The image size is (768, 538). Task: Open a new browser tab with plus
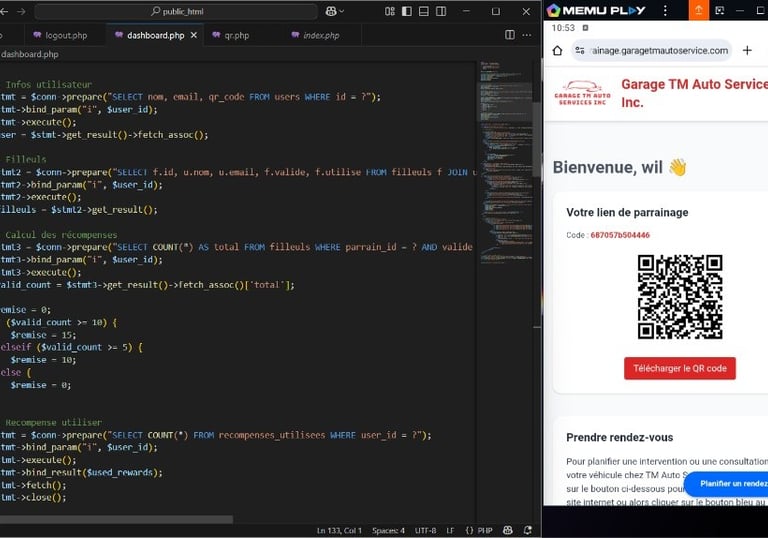(x=747, y=50)
